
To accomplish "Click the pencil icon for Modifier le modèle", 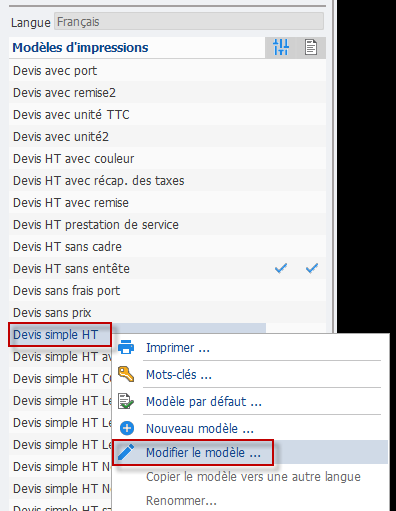I will [126, 452].
